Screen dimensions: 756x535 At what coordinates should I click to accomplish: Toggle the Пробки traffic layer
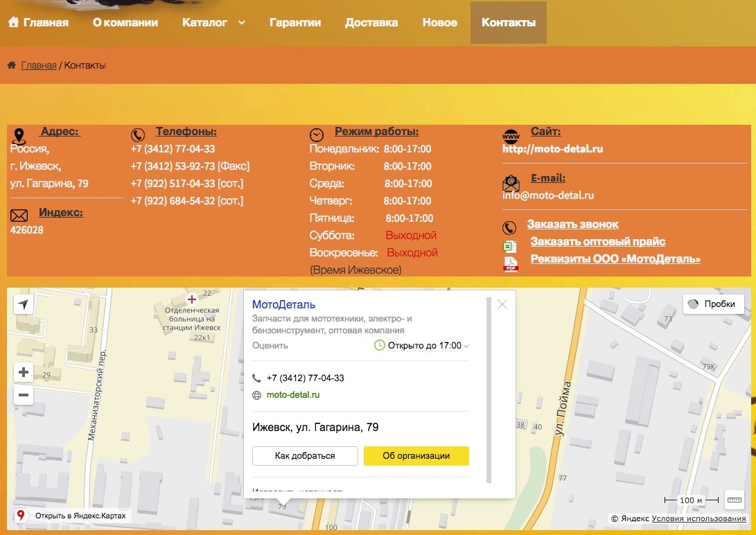(x=714, y=304)
